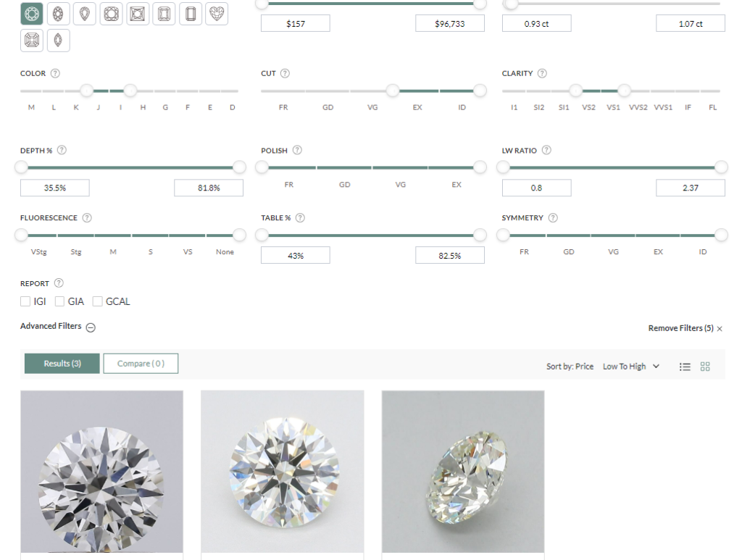Enable the GCAL report option
Image resolution: width=742 pixels, height=560 pixels.
coord(97,301)
